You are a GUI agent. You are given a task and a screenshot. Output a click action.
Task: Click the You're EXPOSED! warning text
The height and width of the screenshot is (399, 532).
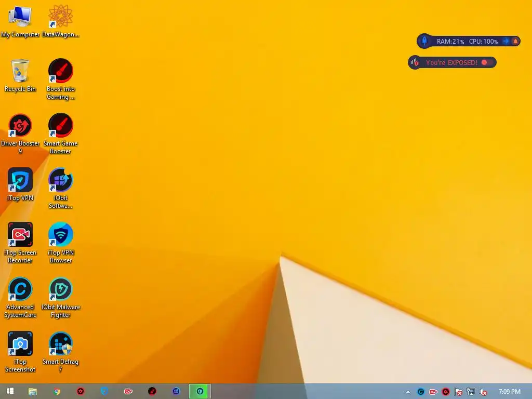(x=451, y=62)
